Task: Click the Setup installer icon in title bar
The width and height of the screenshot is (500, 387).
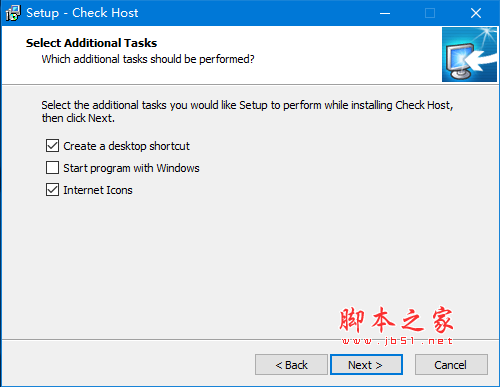Action: pos(13,13)
